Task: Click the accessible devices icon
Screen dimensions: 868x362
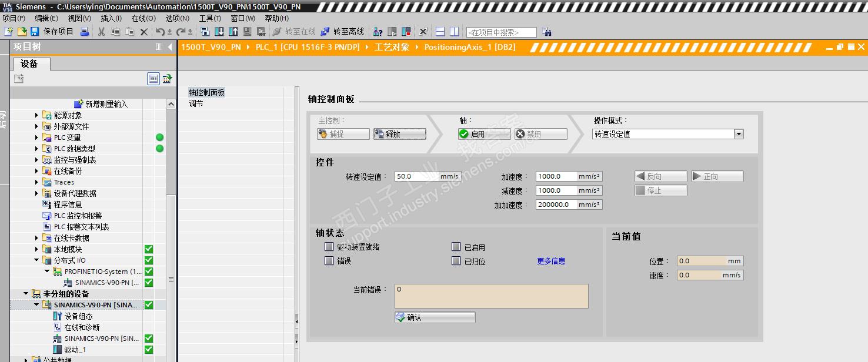Action: [378, 32]
